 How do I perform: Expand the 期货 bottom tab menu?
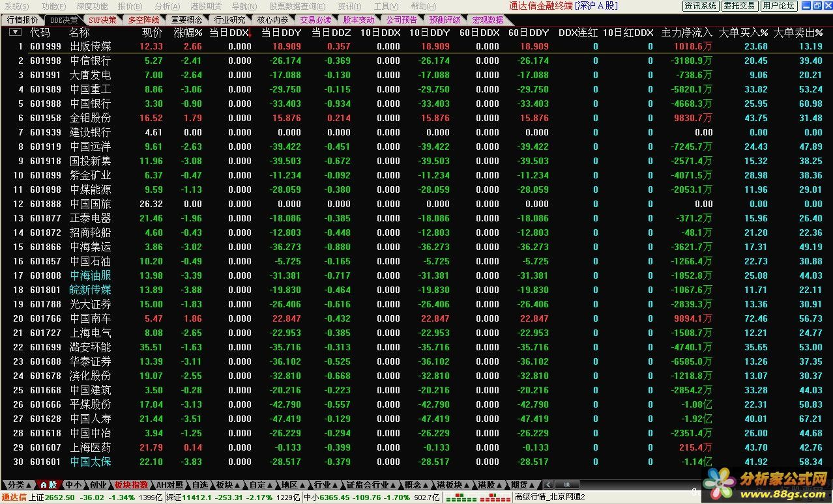pos(523,485)
